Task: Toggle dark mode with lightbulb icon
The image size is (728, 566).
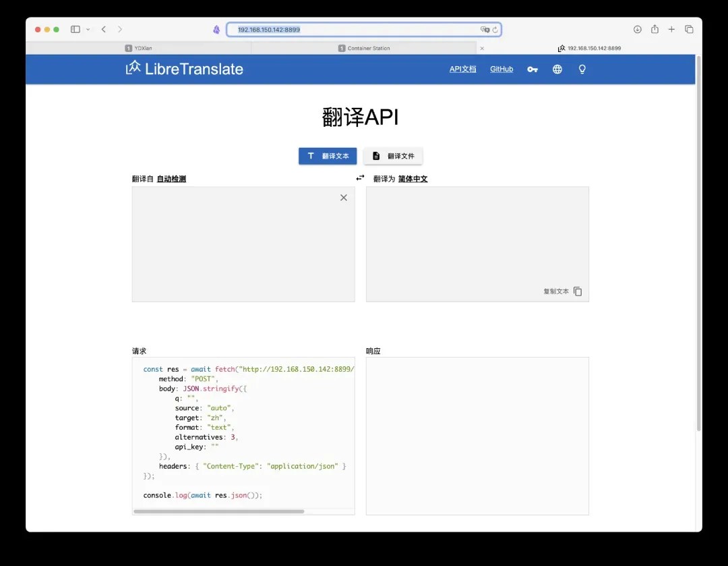Action: coord(582,69)
